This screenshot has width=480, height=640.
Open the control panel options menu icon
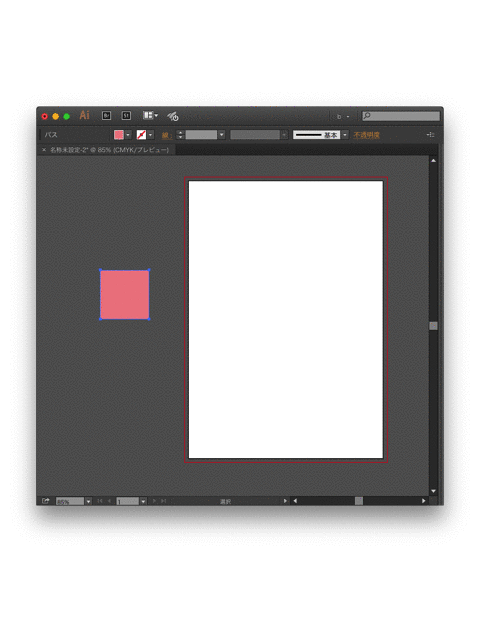[x=431, y=135]
